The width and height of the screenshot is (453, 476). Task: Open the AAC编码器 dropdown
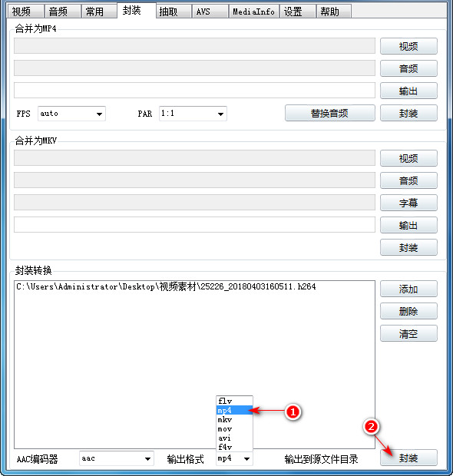point(117,458)
